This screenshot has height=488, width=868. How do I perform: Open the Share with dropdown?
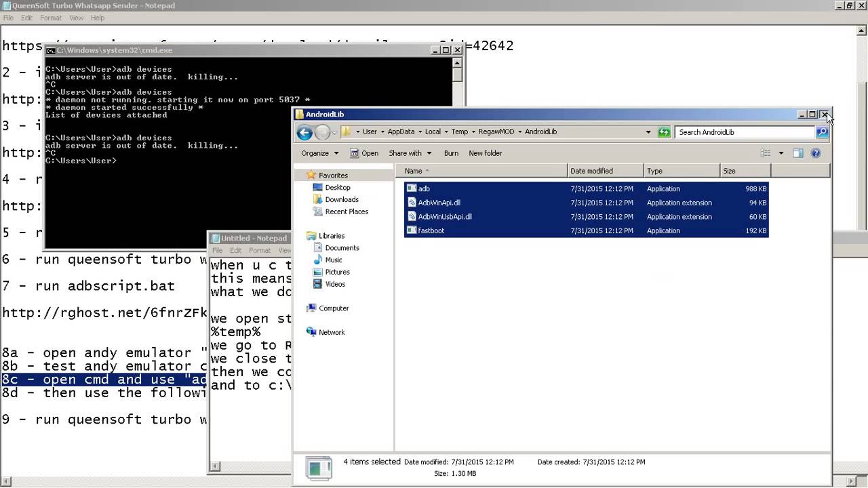click(x=410, y=153)
